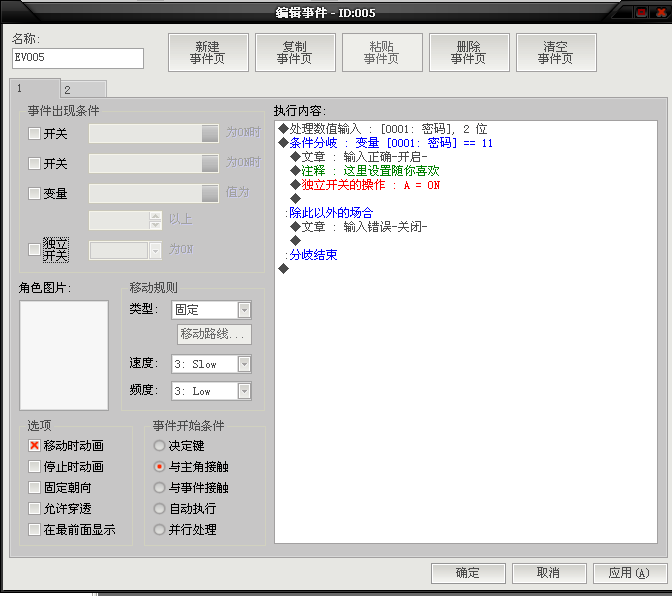This screenshot has width=672, height=596.
Task: Enable the 独立开关 condition checkbox
Action: 34,249
